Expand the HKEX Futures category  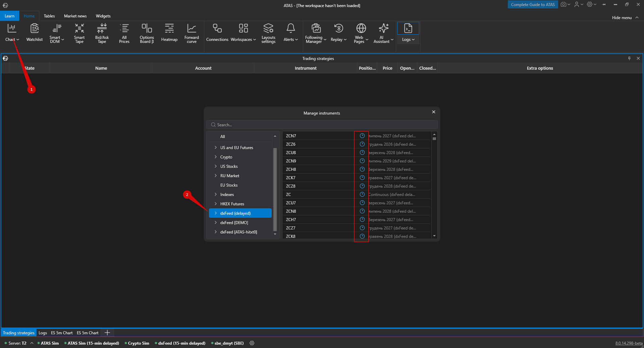[x=216, y=204]
